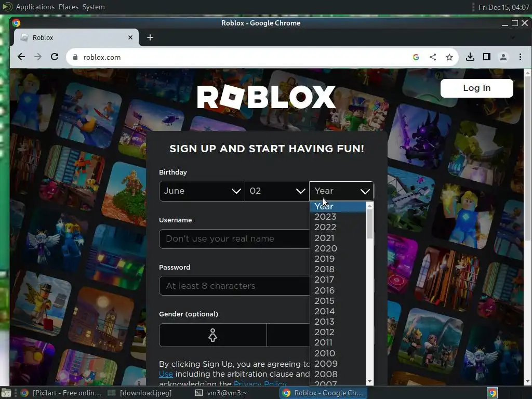
Task: Bookmark this page with the star icon
Action: click(x=449, y=57)
